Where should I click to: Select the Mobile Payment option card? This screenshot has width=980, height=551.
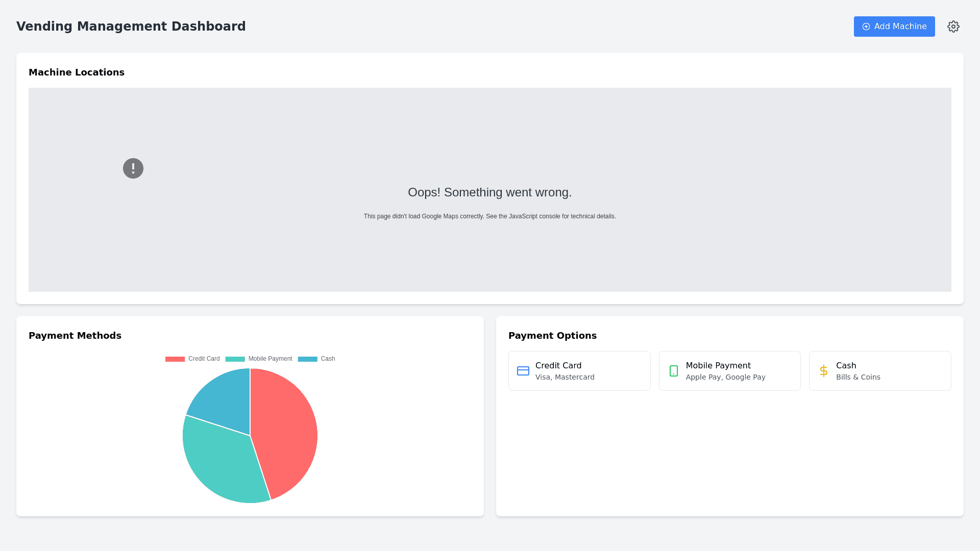[x=729, y=371]
